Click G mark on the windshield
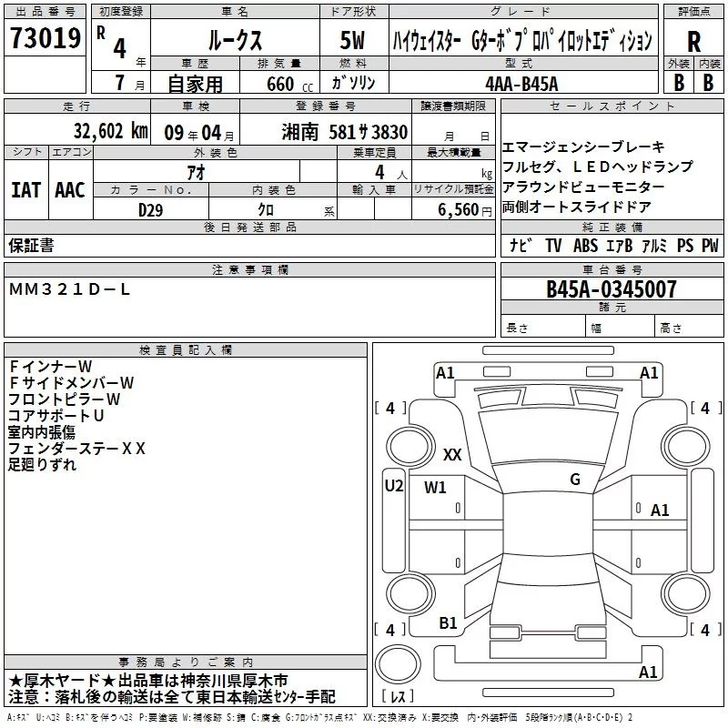Screen dimensions: 728x728 pyautogui.click(x=575, y=479)
